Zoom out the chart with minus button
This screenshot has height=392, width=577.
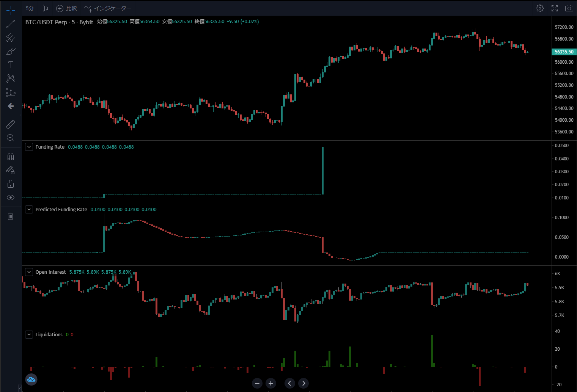257,383
